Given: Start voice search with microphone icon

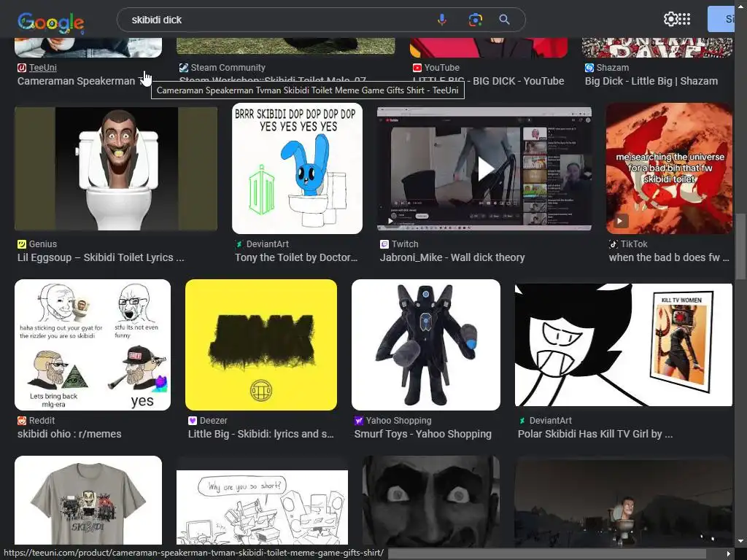Looking at the screenshot, I should point(442,20).
